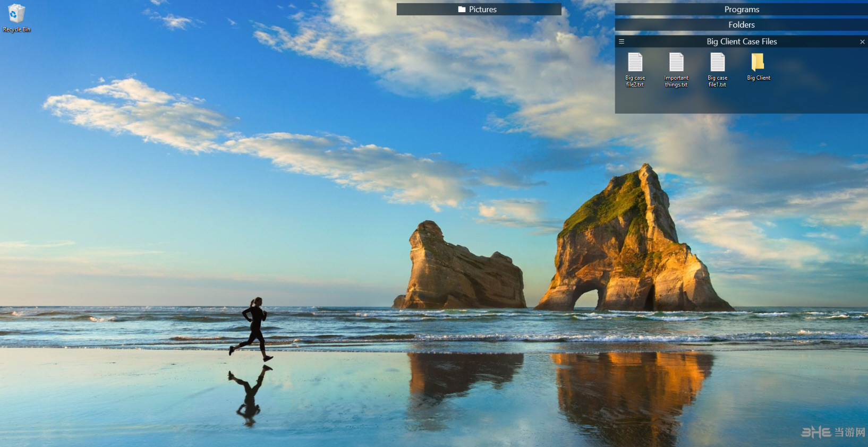Click the Big Client Case Files title bar
The width and height of the screenshot is (868, 447).
pos(742,41)
